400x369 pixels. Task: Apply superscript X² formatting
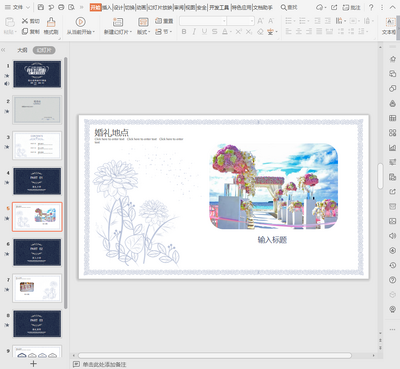pos(238,32)
